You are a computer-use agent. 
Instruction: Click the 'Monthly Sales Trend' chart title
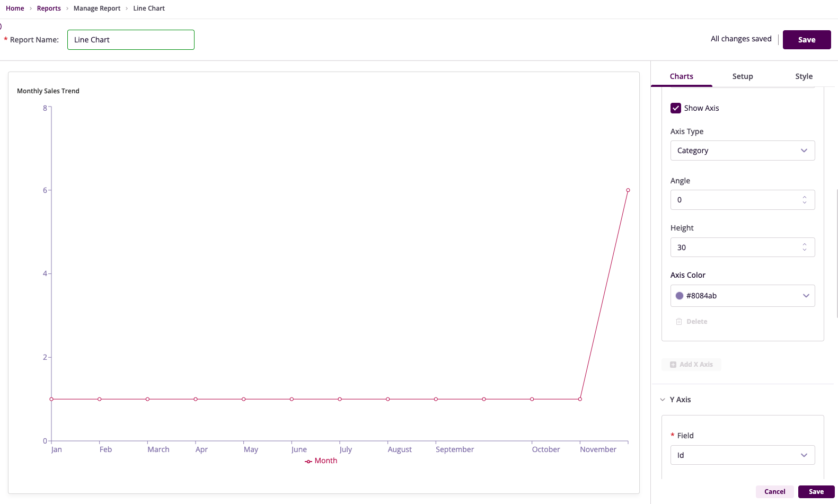48,91
